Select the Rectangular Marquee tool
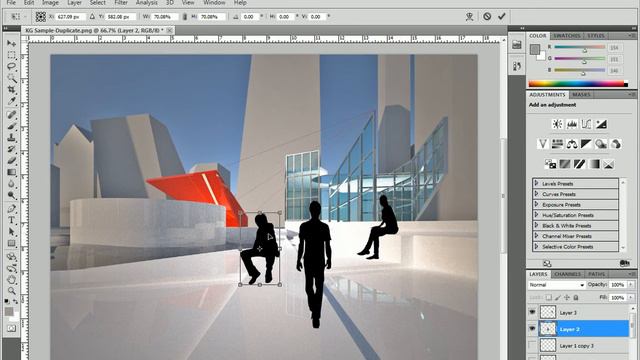The height and width of the screenshot is (360, 640). click(11, 55)
